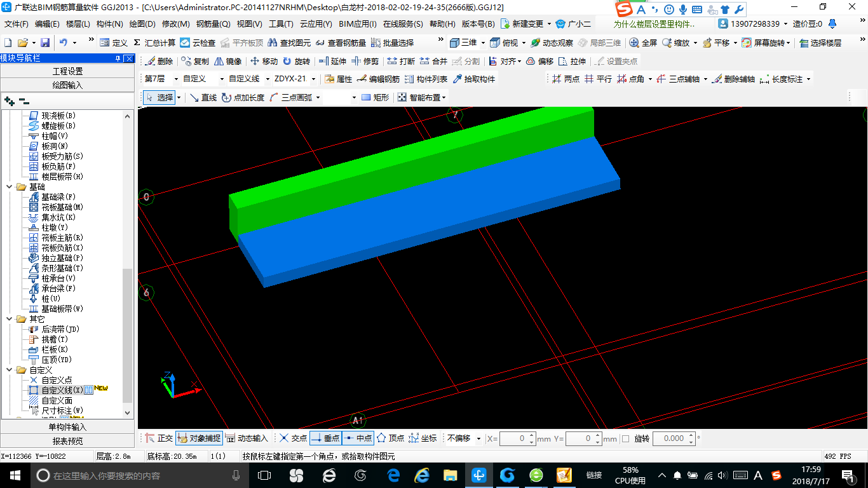Run 汇总计算 summary calculation
The height and width of the screenshot is (488, 868).
[x=154, y=43]
